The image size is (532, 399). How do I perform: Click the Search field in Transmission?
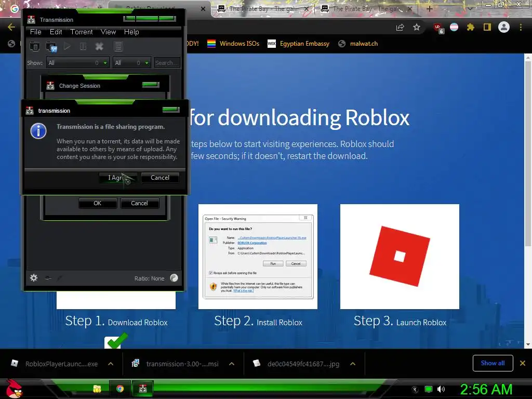pos(167,63)
